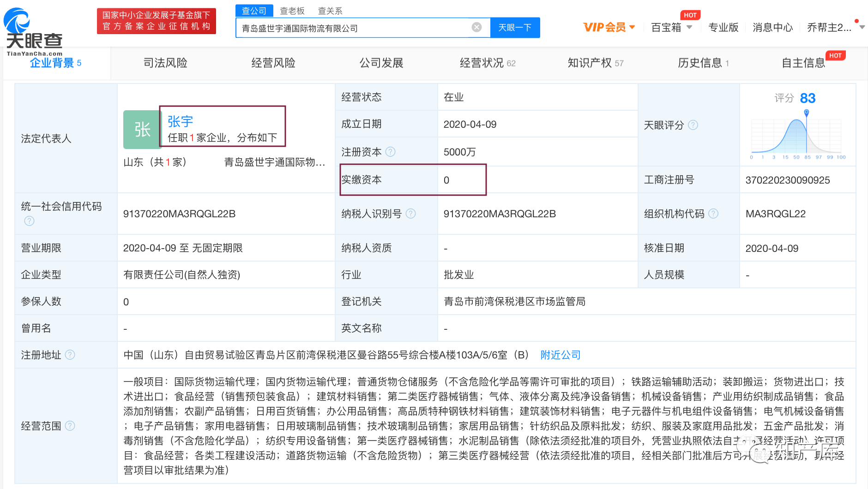Click the green 张 avatar badge
The width and height of the screenshot is (868, 489).
pos(142,130)
